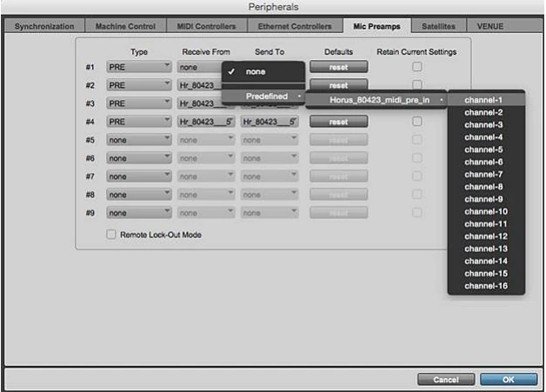Open Type dropdown for preamp #9
Image resolution: width=546 pixels, height=392 pixels.
point(139,213)
